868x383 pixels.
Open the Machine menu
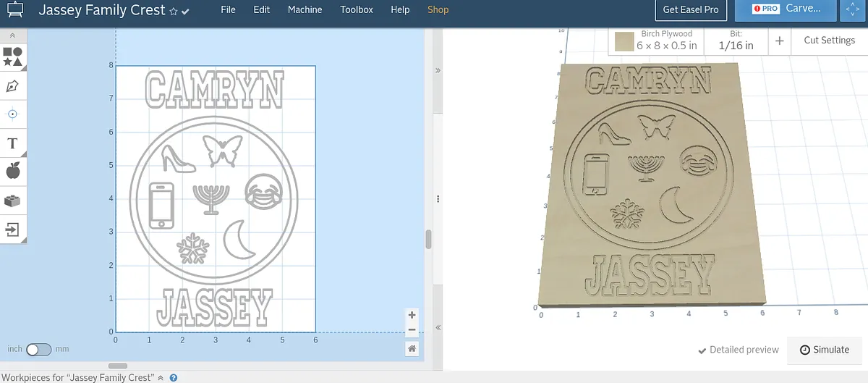[x=305, y=10]
